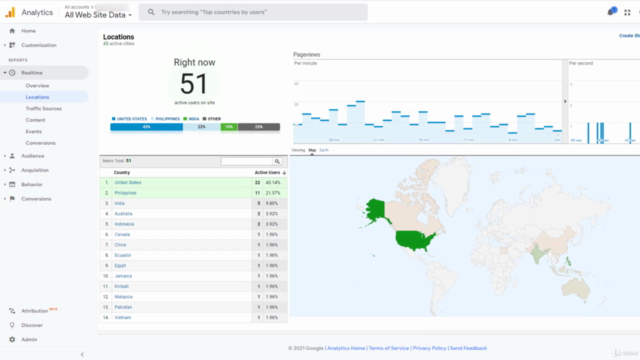Open Terms of Service footer link

tap(389, 348)
